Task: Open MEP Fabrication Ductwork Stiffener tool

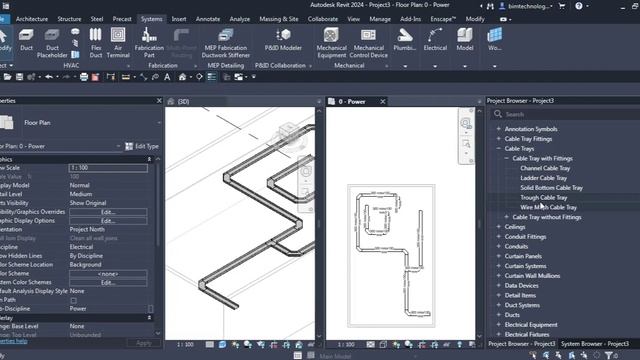Action: pyautogui.click(x=226, y=43)
